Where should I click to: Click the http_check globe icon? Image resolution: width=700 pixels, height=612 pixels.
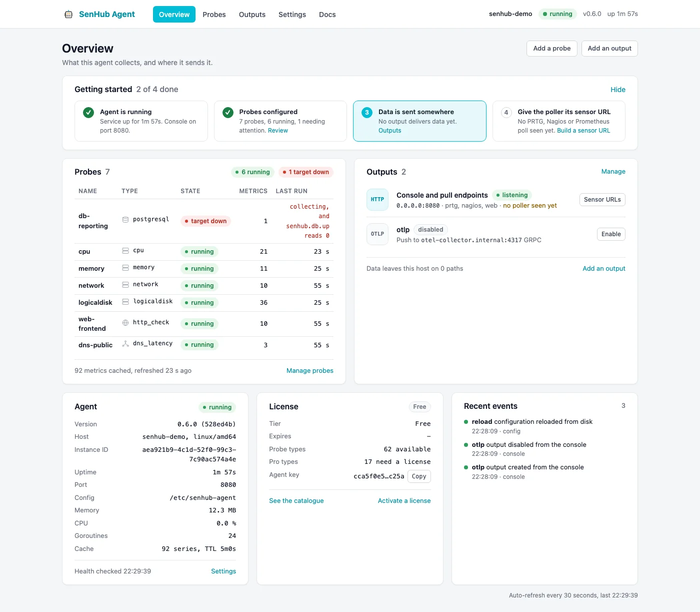[x=125, y=323]
